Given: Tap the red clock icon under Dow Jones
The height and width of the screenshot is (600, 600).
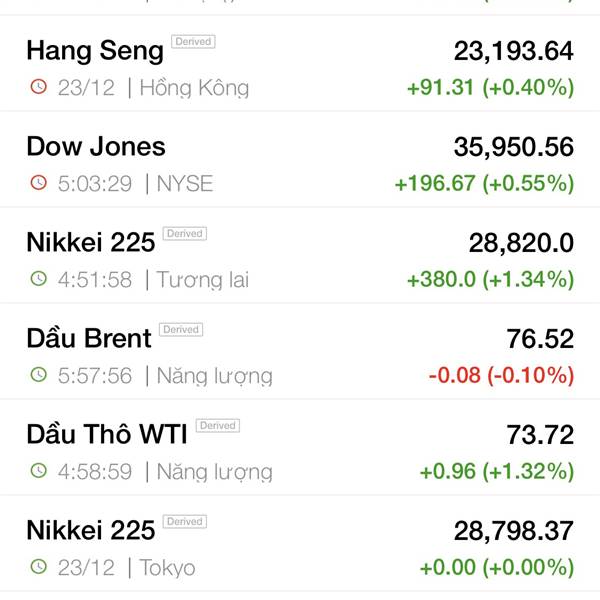Looking at the screenshot, I should coord(39,183).
